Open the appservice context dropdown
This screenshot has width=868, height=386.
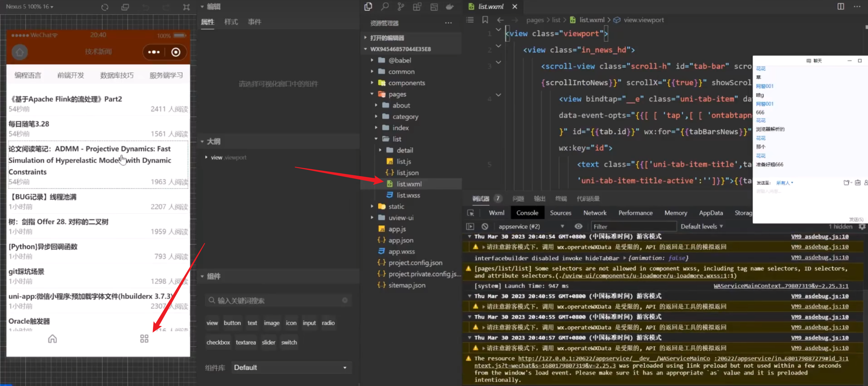530,226
